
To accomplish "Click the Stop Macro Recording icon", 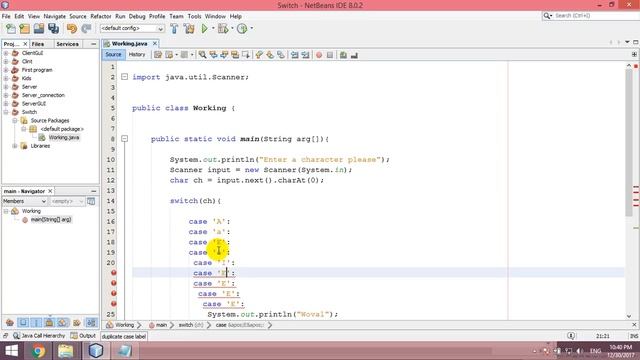I will pos(330,55).
